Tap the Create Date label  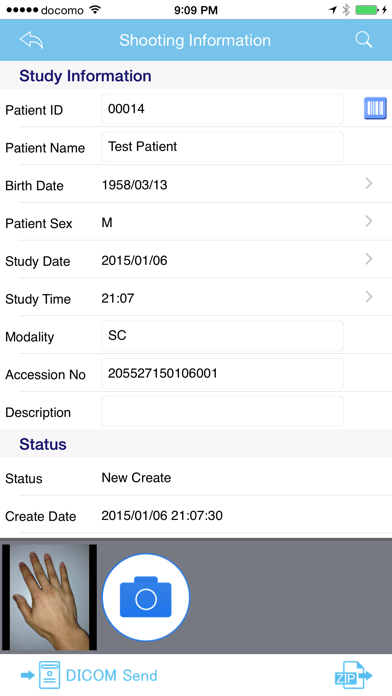click(40, 517)
